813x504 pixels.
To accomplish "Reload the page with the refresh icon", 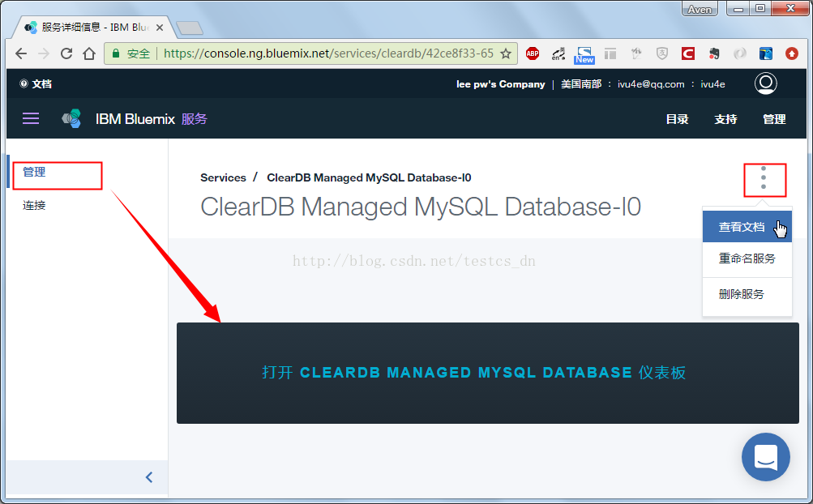I will coord(66,53).
